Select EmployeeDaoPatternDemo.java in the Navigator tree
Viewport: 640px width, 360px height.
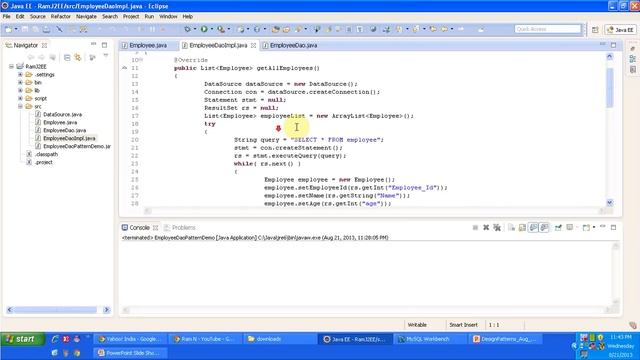click(x=77, y=146)
